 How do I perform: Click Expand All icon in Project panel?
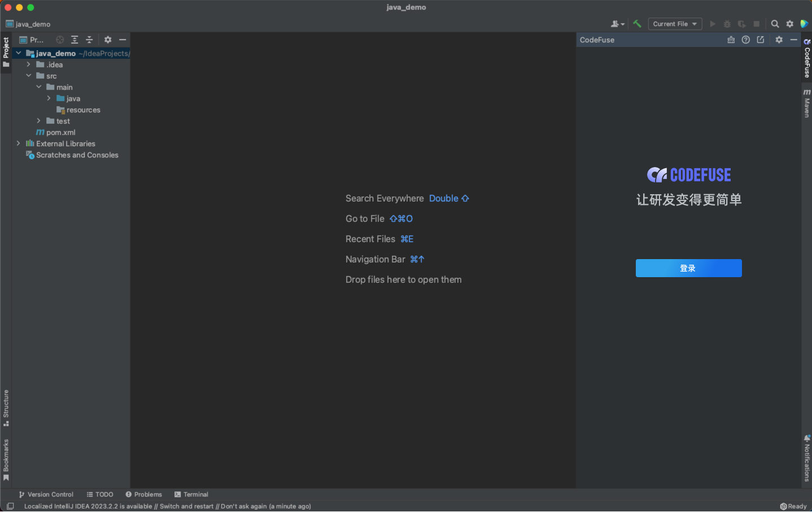click(x=75, y=40)
